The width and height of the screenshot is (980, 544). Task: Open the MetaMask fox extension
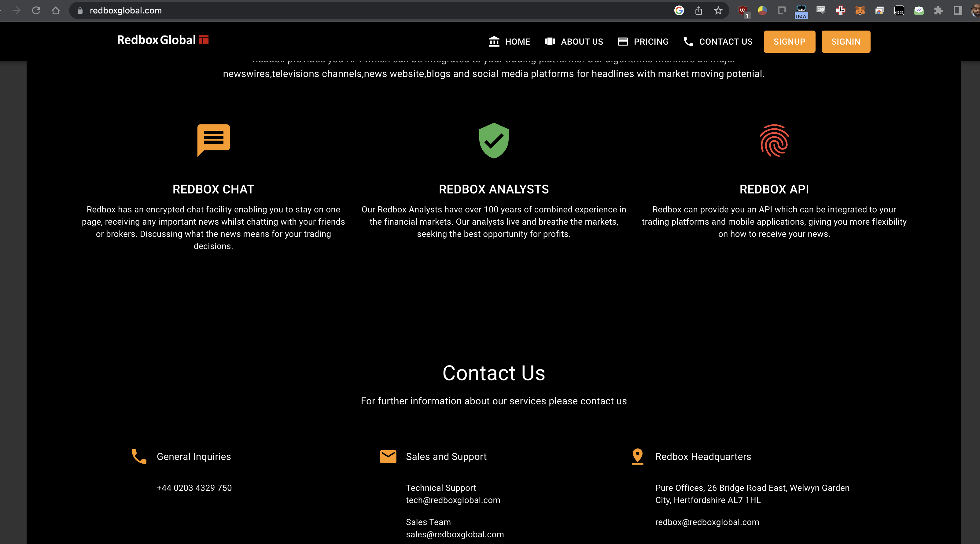pyautogui.click(x=860, y=10)
